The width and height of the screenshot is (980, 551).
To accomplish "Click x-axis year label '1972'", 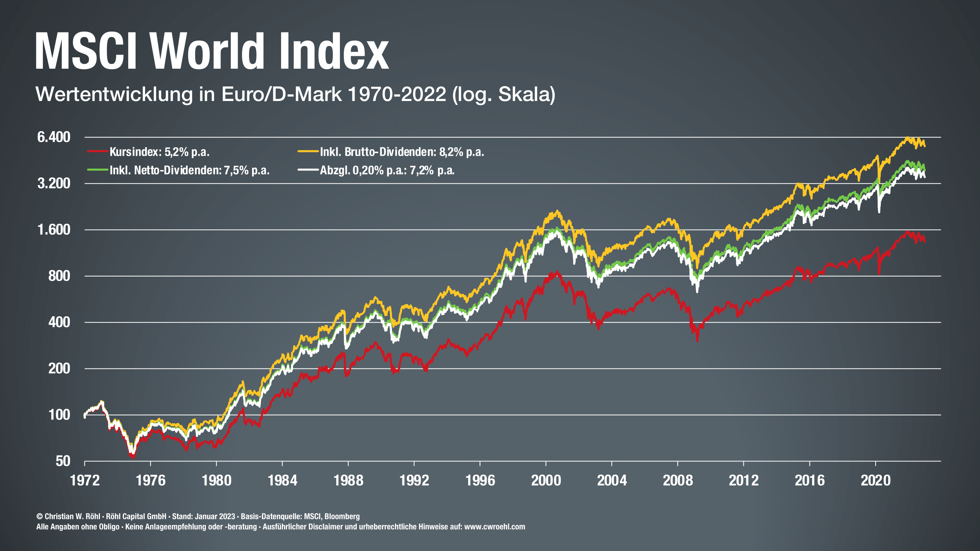I will pyautogui.click(x=85, y=480).
